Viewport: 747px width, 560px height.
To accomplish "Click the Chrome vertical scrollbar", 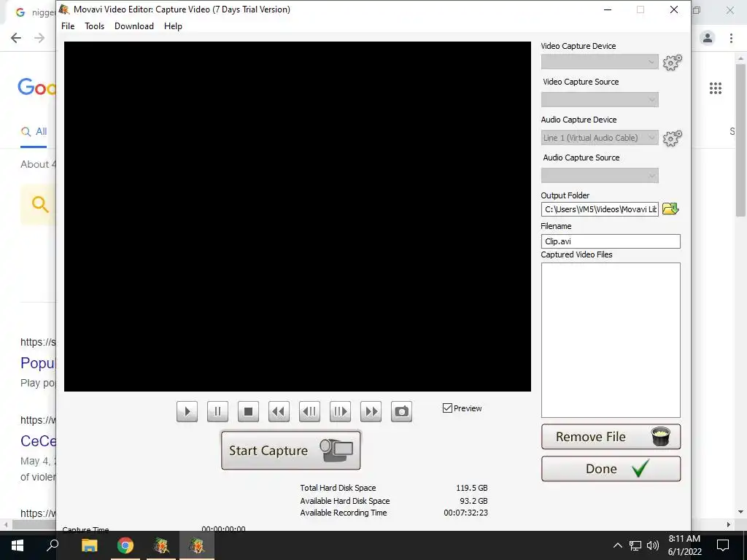I will [741, 141].
